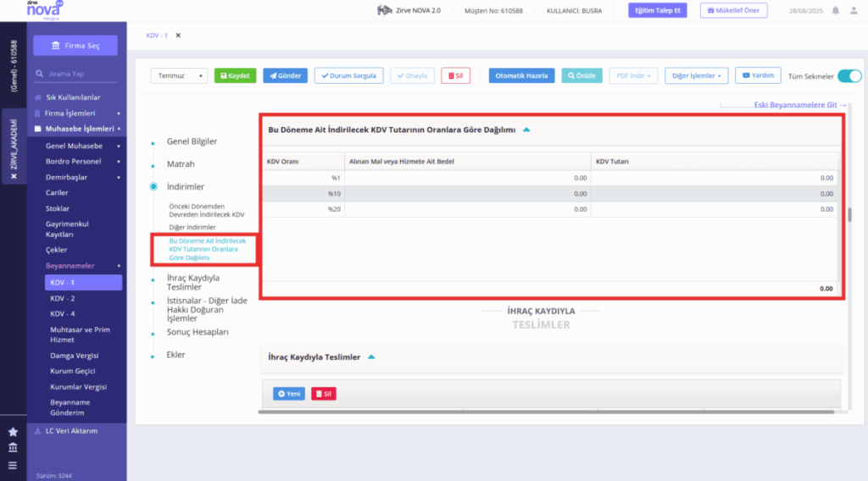
Task: Click the Onayla button
Action: pyautogui.click(x=413, y=75)
